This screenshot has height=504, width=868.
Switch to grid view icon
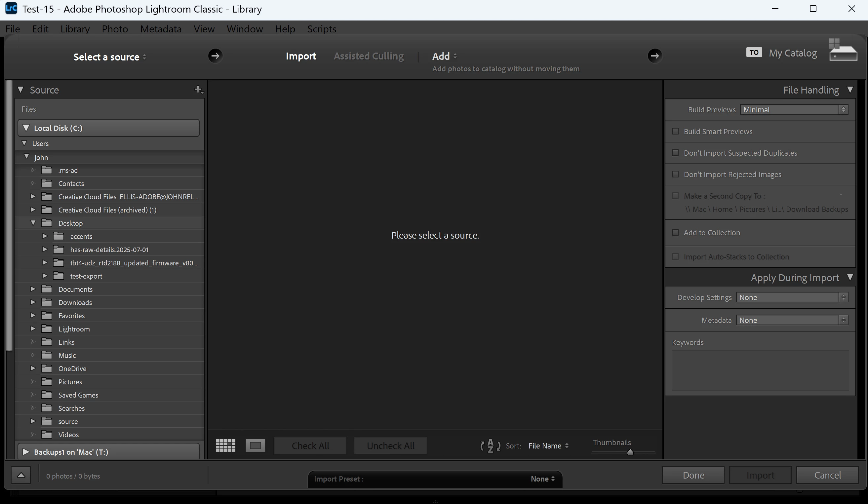pyautogui.click(x=226, y=446)
